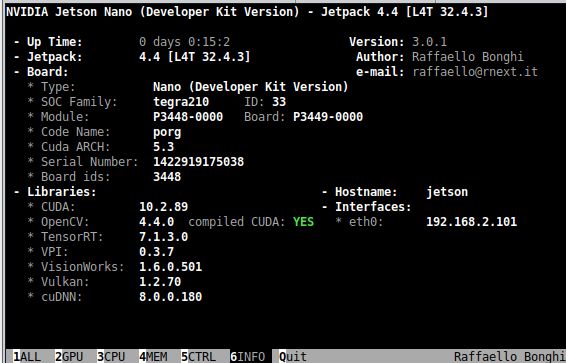The height and width of the screenshot is (363, 566).
Task: Click the Cuda ARCH value 5.3
Action: pos(164,147)
